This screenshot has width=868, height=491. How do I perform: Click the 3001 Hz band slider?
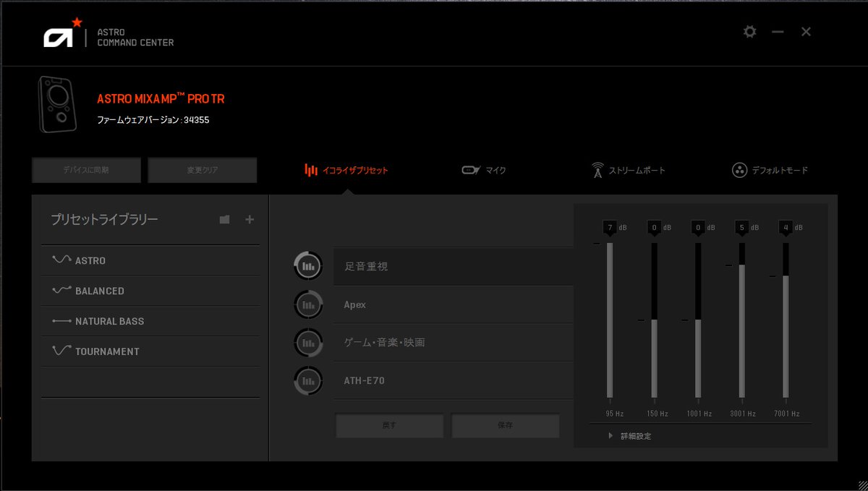click(741, 320)
